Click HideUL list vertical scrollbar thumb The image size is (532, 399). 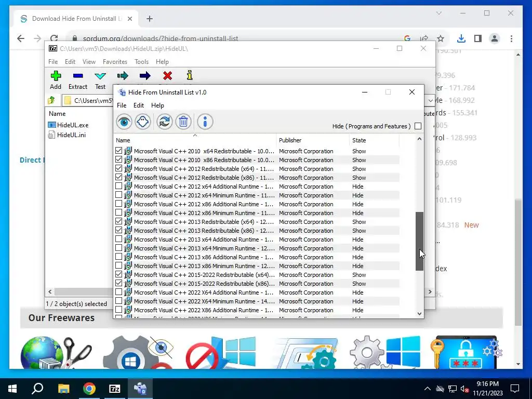tap(419, 241)
